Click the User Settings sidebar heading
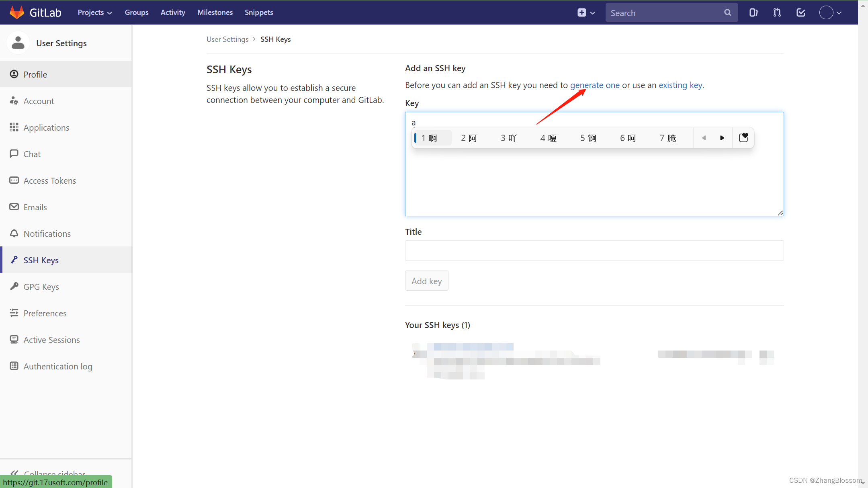868x488 pixels. (x=61, y=43)
